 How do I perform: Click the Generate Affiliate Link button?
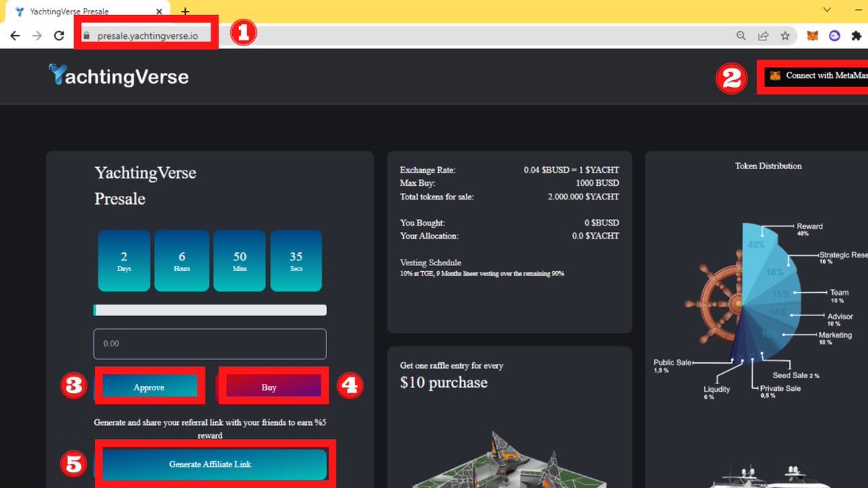(210, 464)
